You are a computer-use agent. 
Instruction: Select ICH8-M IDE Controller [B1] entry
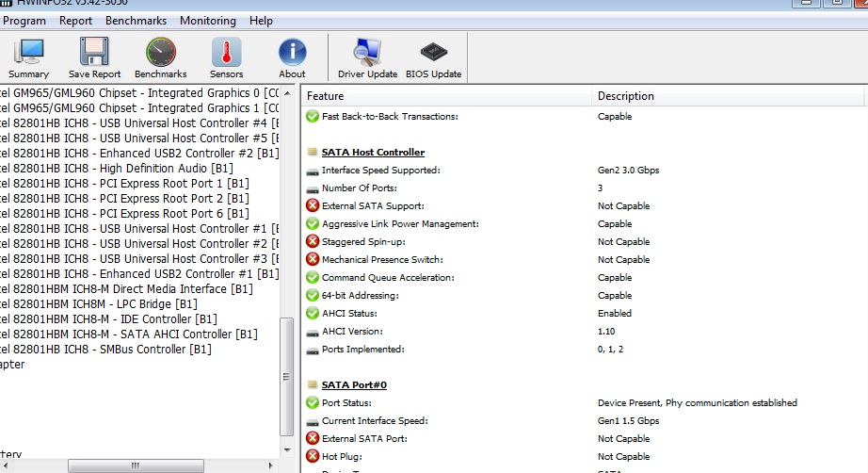coord(108,319)
